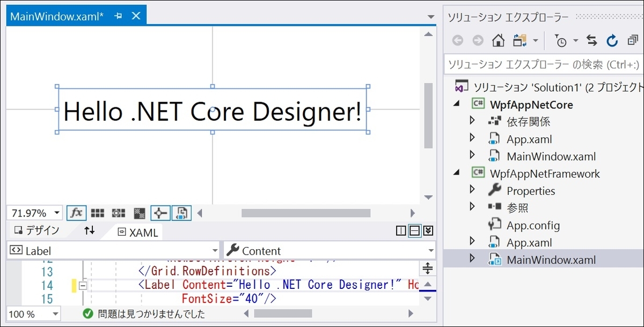644x327 pixels.
Task: Switch to vertical split in XAML editor
Action: coord(400,230)
